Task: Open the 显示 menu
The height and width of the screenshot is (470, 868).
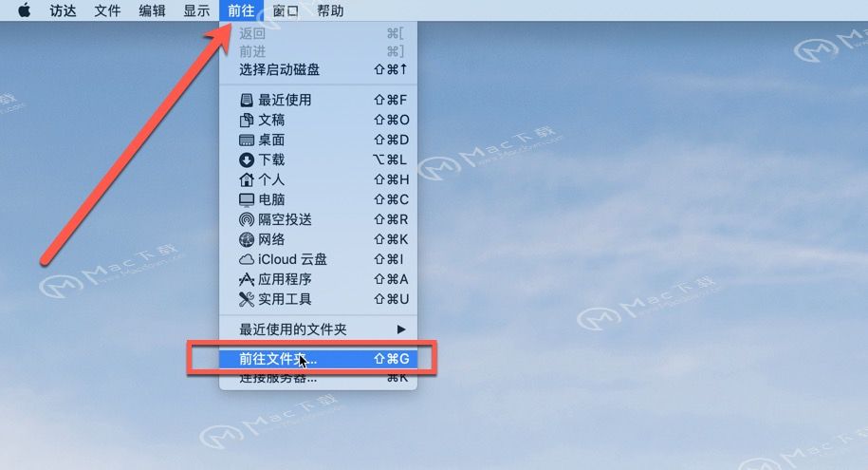Action: [x=196, y=10]
